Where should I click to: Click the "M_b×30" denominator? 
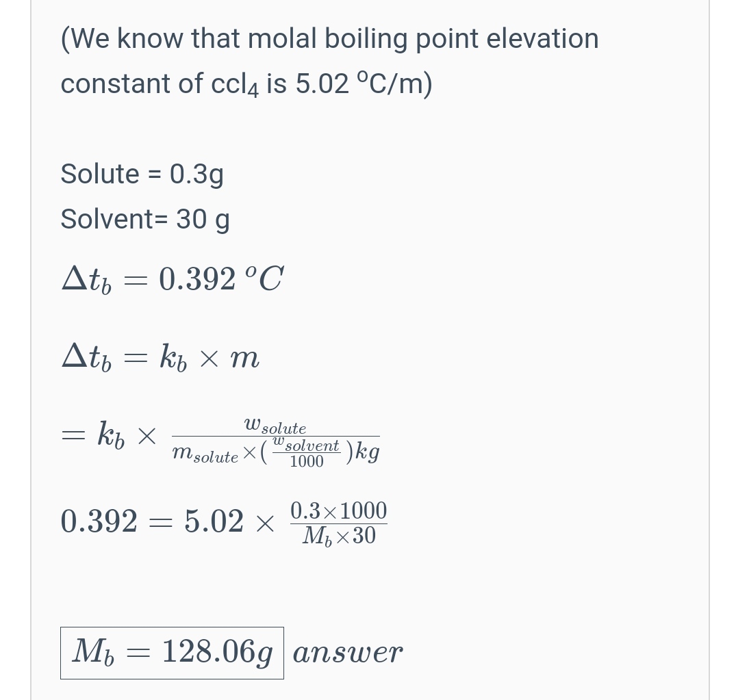tap(339, 536)
